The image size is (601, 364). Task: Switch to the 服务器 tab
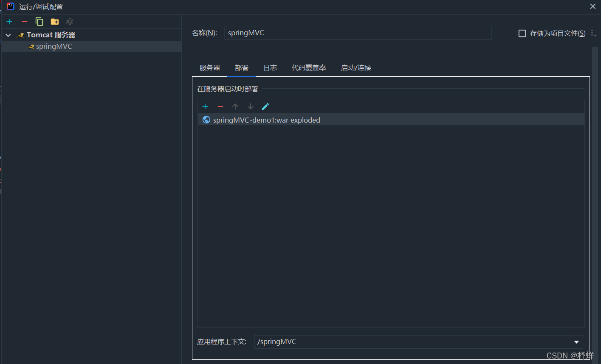210,68
